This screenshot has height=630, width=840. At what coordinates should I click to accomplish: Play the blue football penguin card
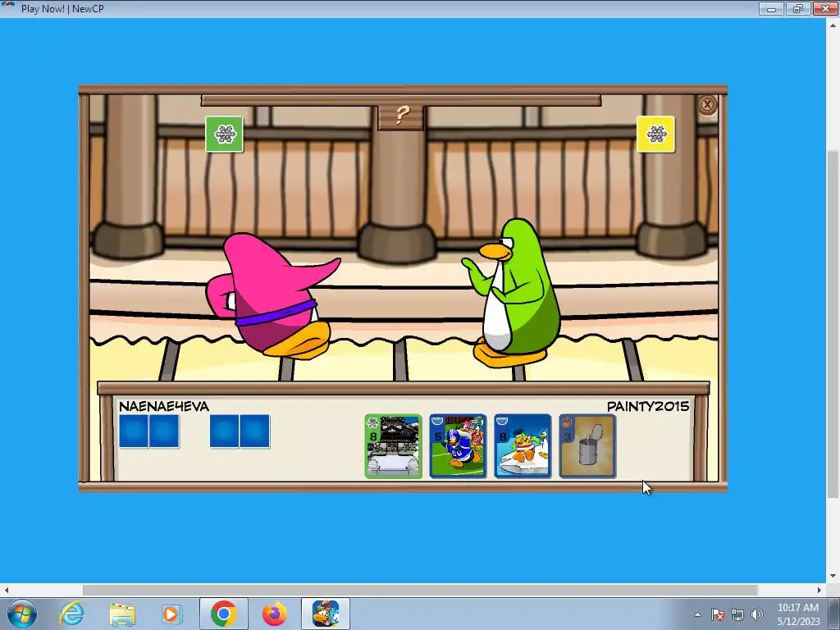pos(458,445)
